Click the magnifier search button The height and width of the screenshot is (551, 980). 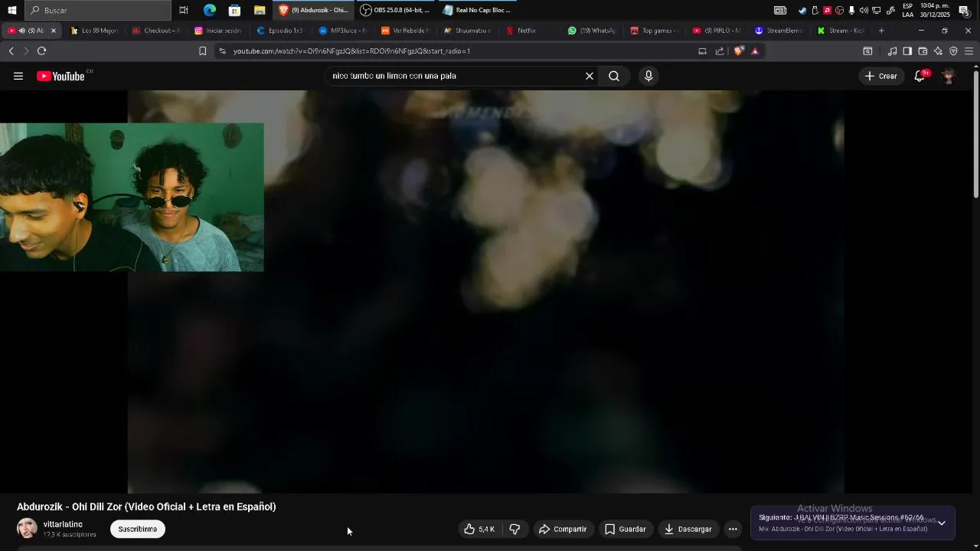click(614, 76)
